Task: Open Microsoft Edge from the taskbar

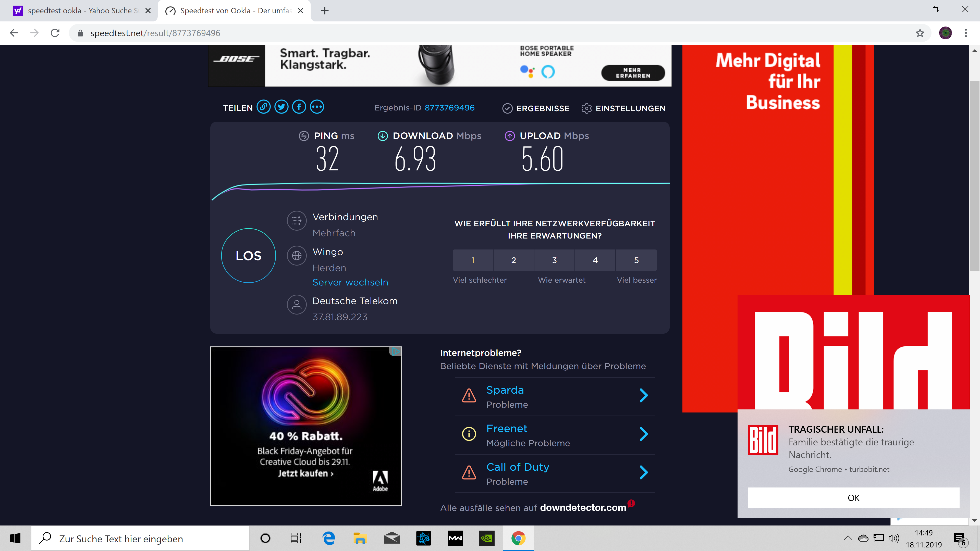Action: [x=328, y=539]
